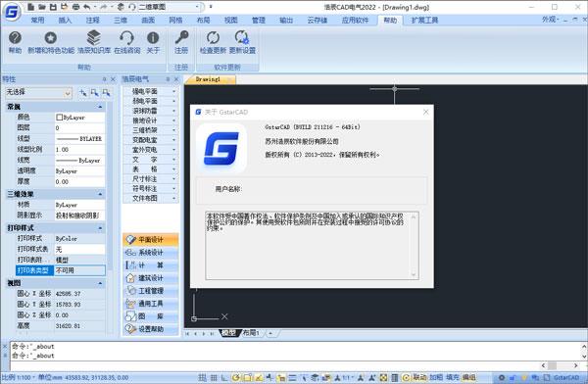The height and width of the screenshot is (384, 588).
Task: Click the Undo arrow icon
Action: [x=87, y=7]
